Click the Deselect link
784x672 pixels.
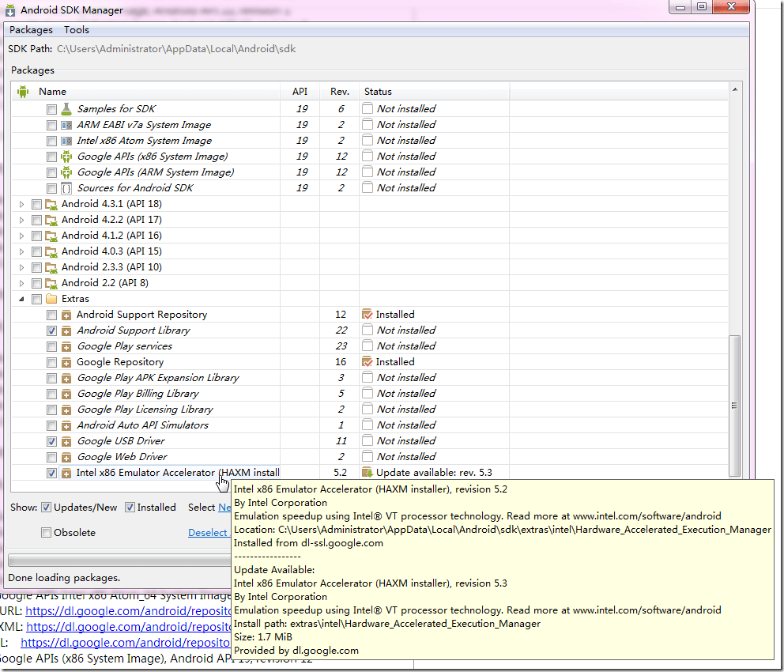coord(208,533)
